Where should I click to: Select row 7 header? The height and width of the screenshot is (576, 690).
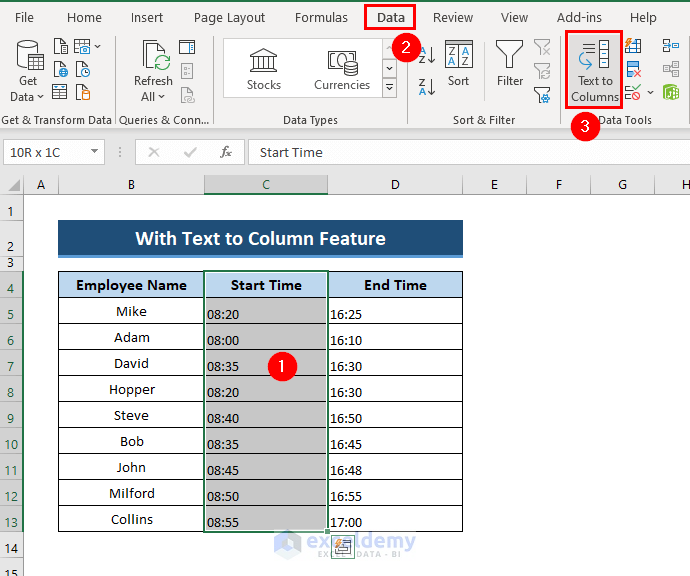tap(11, 364)
